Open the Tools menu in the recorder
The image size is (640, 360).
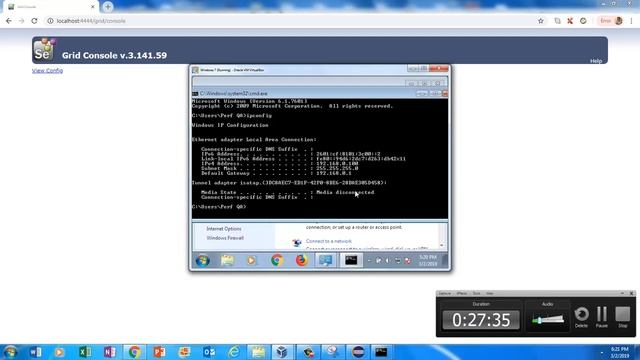(x=476, y=293)
